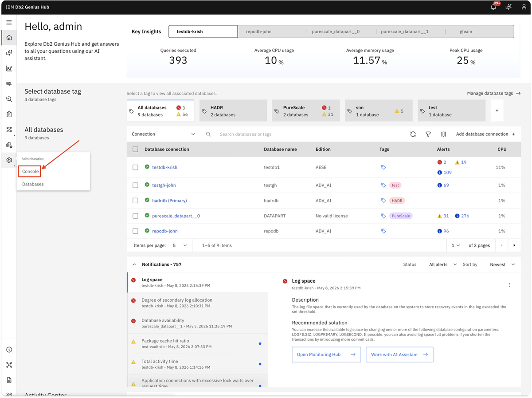Click the Administration gear icon in the sidebar
The width and height of the screenshot is (532, 398).
[9, 160]
